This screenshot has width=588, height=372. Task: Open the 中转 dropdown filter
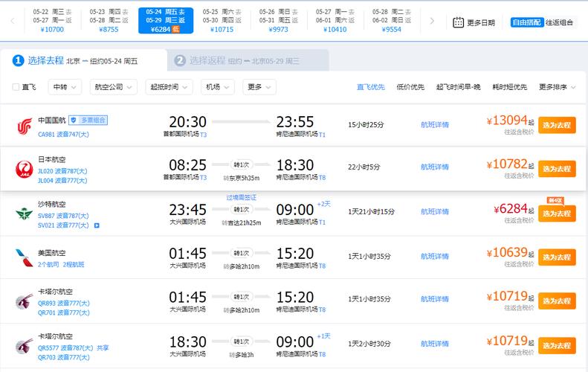coord(65,87)
